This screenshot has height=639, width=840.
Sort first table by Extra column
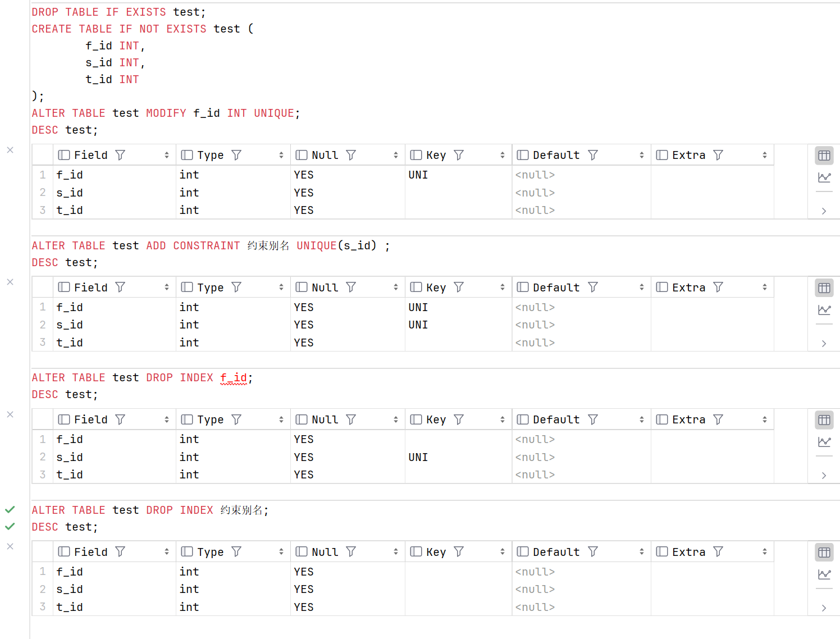point(765,155)
